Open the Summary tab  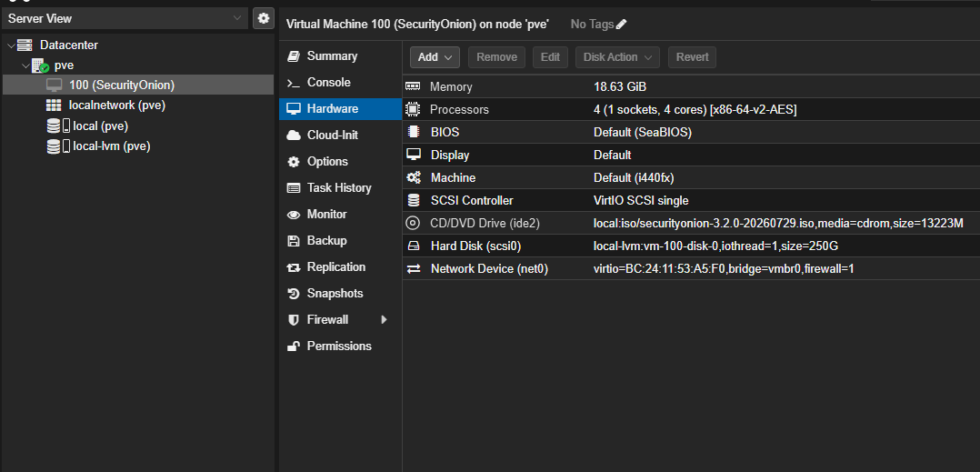coord(341,56)
